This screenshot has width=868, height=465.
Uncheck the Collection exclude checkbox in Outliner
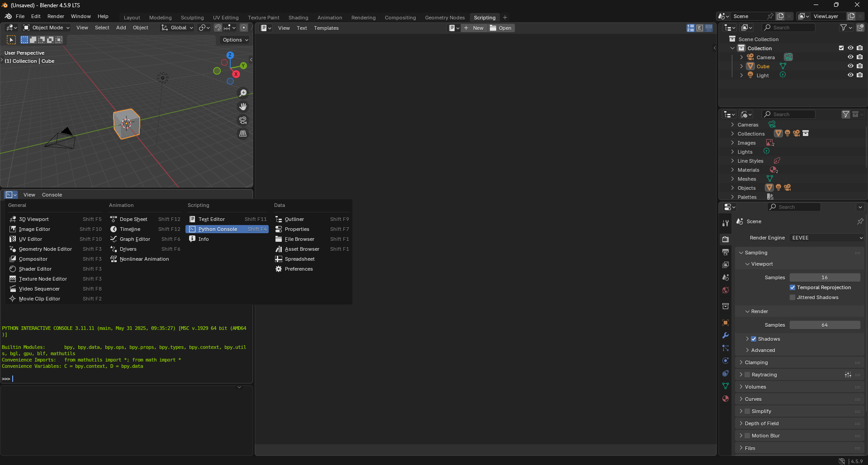[x=841, y=48]
